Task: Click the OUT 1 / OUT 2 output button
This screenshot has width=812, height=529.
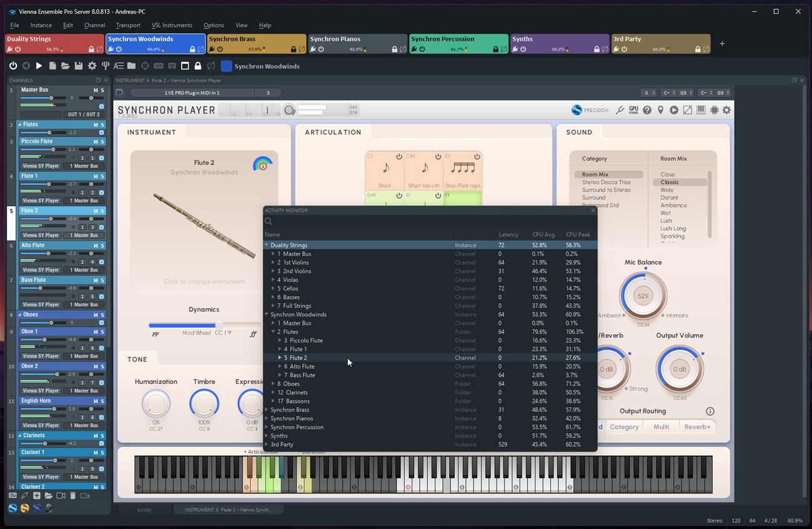Action: pos(83,115)
